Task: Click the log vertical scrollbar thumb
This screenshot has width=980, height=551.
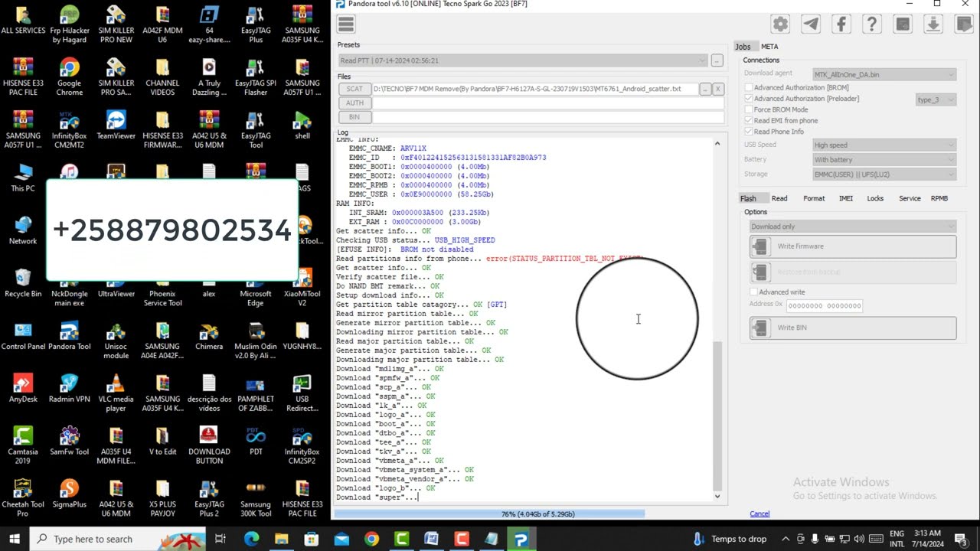Action: click(717, 416)
